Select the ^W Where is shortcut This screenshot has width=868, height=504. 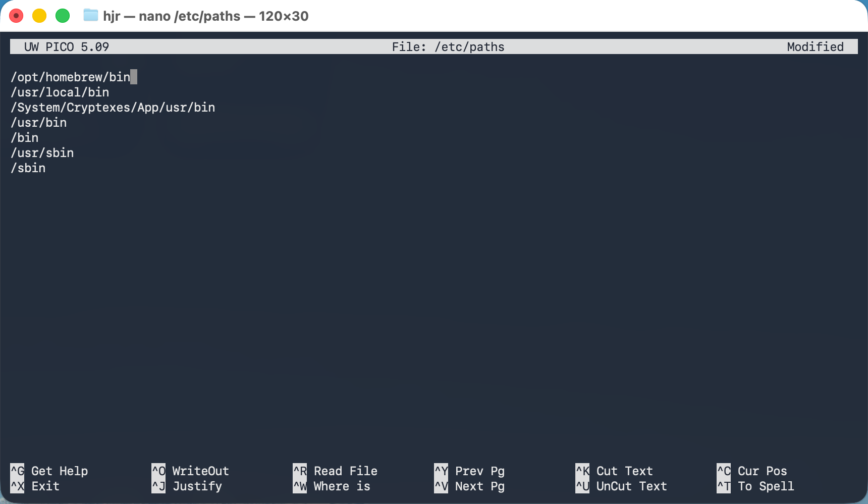click(332, 486)
